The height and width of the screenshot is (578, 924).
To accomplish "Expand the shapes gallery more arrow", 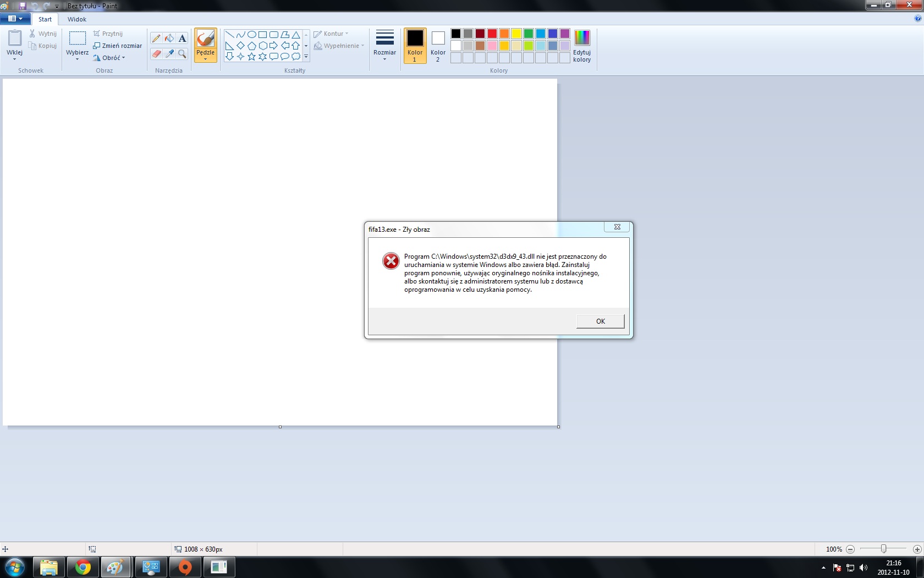I will coord(306,57).
